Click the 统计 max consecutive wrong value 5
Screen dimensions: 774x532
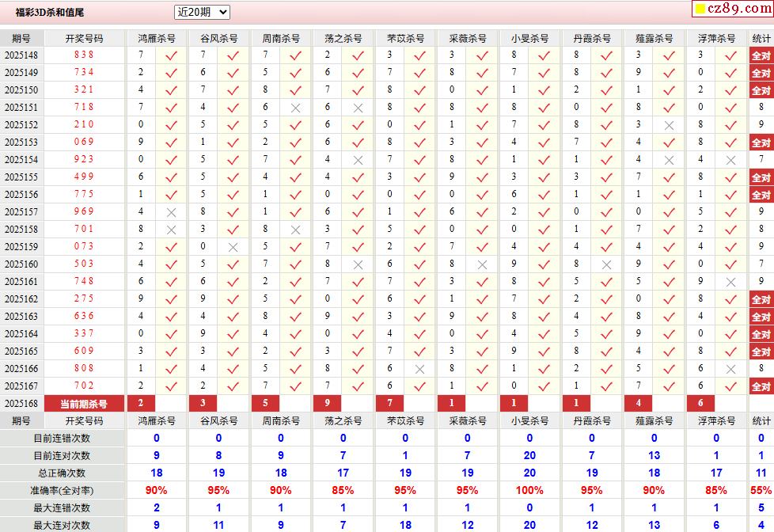click(x=761, y=507)
